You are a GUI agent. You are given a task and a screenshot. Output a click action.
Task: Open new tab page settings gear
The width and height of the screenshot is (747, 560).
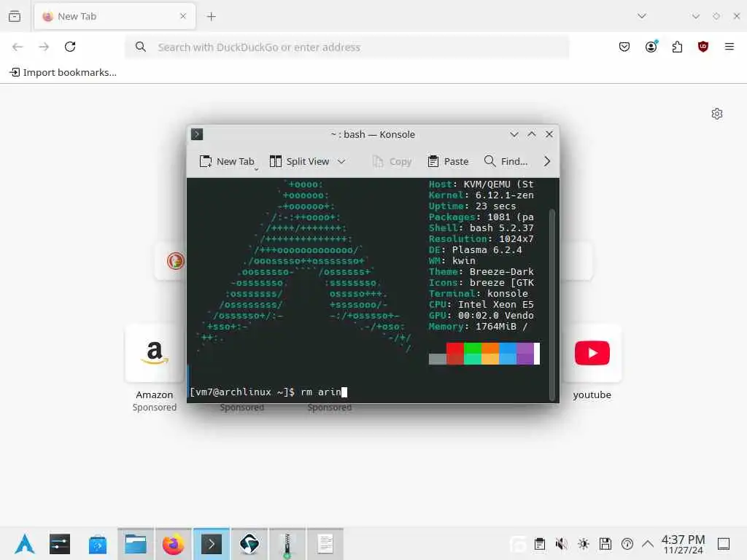point(717,114)
